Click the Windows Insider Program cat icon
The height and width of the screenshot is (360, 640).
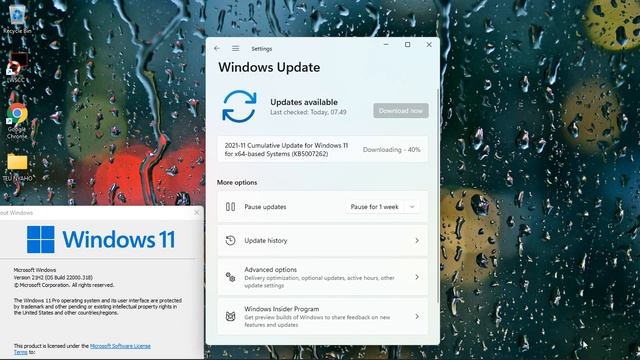pyautogui.click(x=230, y=316)
